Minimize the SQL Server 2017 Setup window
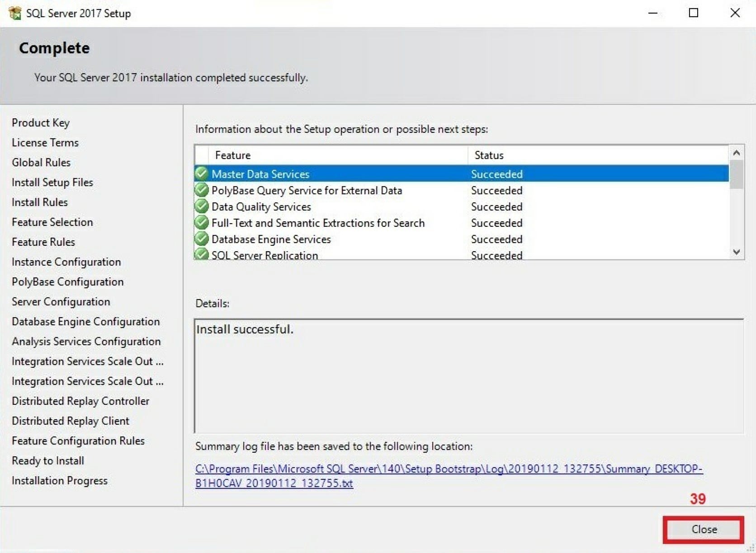This screenshot has height=553, width=756. pos(652,13)
